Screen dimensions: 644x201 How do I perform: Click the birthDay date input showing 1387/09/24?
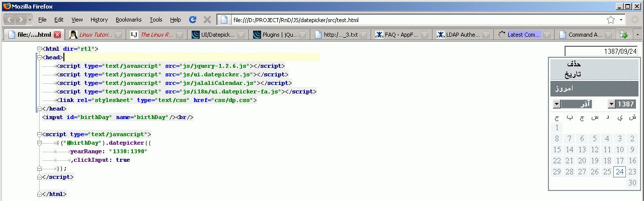click(602, 51)
